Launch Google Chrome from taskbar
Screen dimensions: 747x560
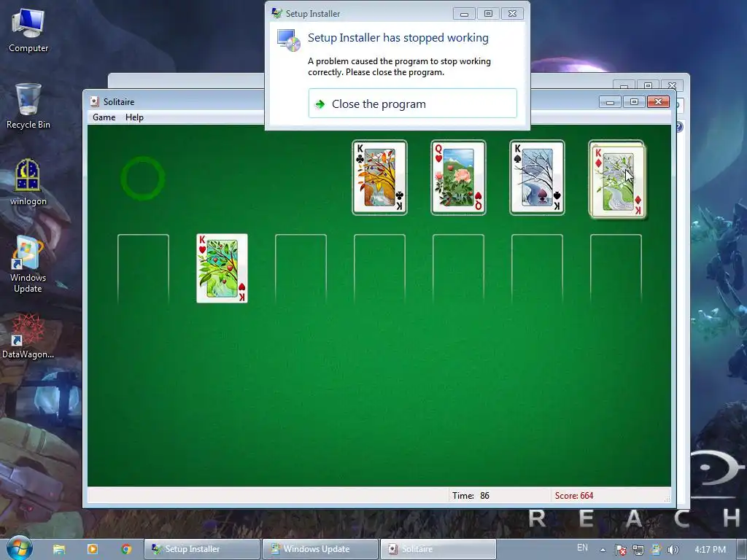[x=126, y=549]
